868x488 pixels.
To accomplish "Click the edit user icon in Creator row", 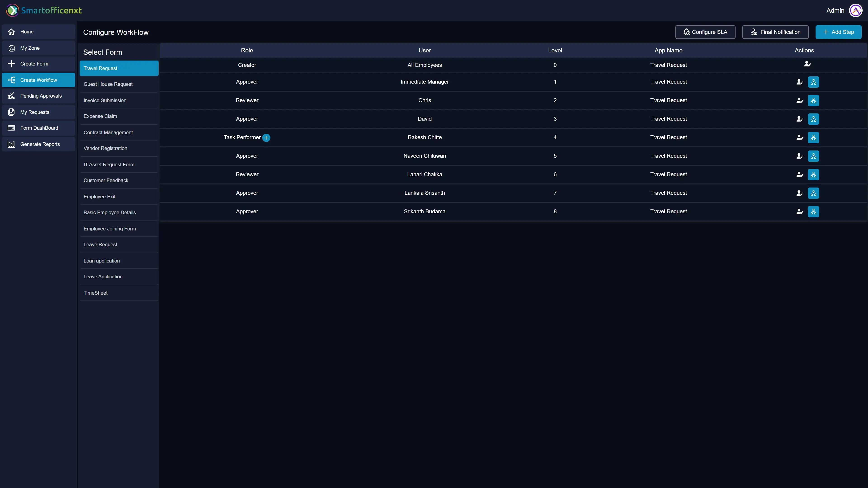I will tap(807, 64).
